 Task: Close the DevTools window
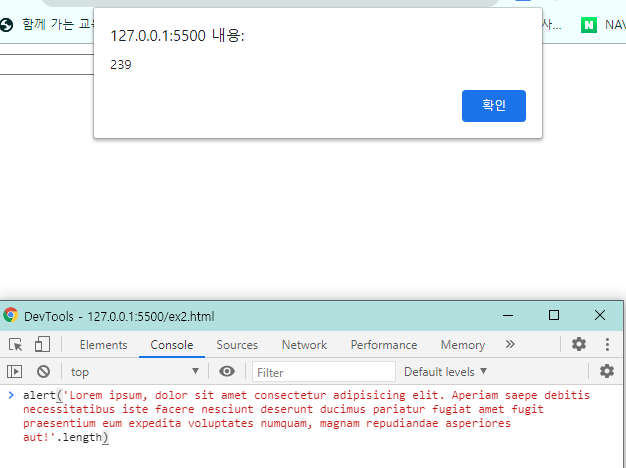(x=600, y=315)
